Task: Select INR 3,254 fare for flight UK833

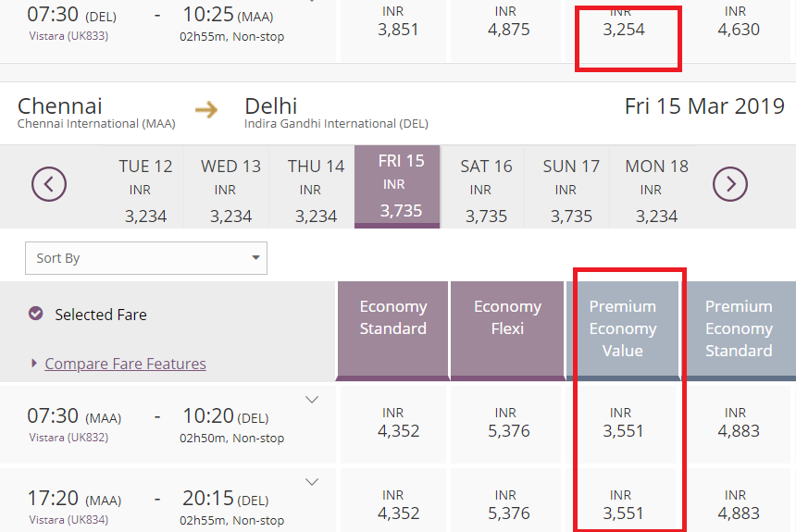Action: click(622, 22)
